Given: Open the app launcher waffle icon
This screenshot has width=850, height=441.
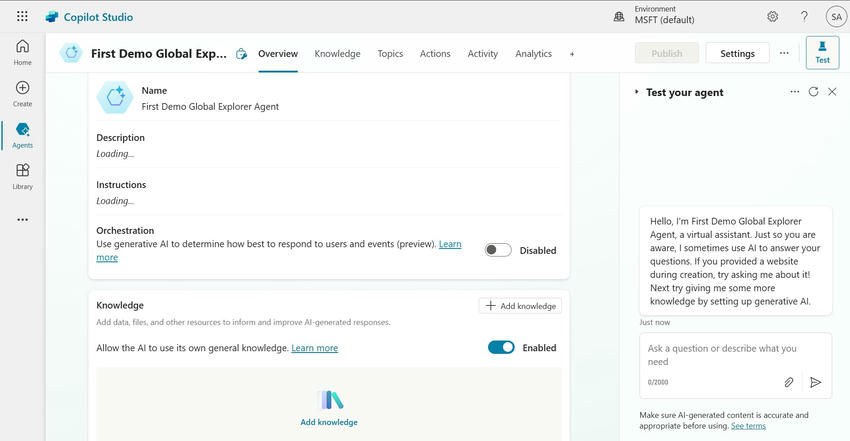Looking at the screenshot, I should point(22,16).
